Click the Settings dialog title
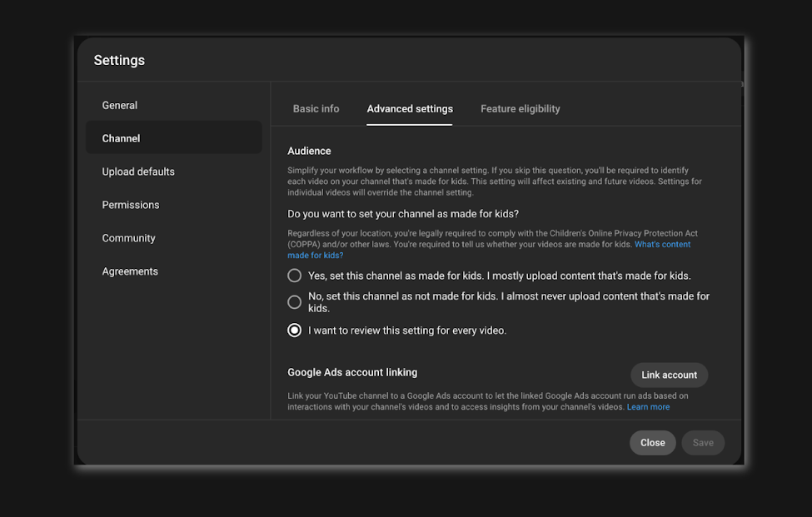This screenshot has width=812, height=517. pos(119,61)
